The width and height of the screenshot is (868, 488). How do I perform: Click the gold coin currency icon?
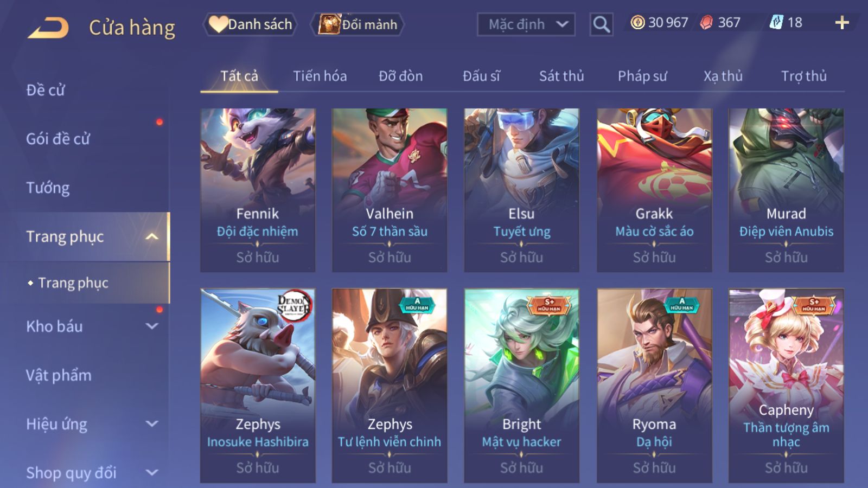click(637, 22)
